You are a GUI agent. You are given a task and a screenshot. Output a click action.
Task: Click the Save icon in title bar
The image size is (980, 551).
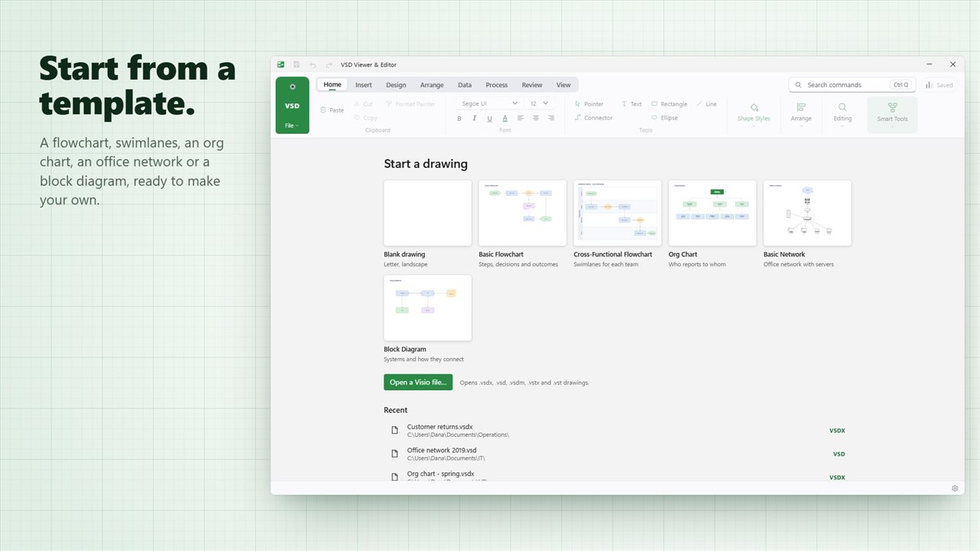coord(296,65)
